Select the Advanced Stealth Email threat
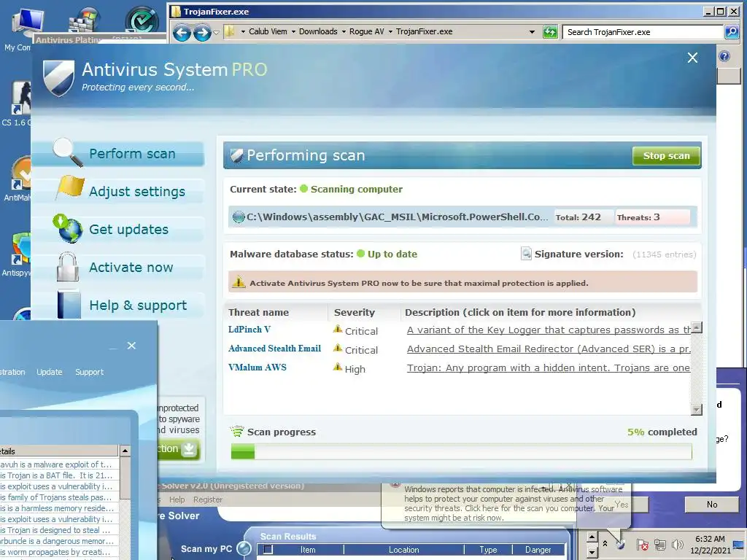Viewport: 747px width, 560px height. [274, 349]
